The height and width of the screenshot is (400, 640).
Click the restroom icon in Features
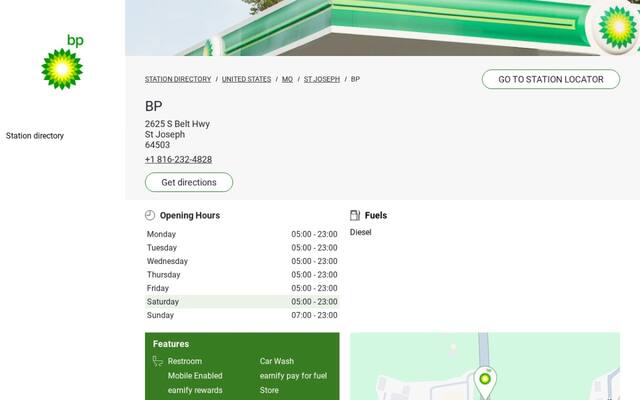click(158, 361)
